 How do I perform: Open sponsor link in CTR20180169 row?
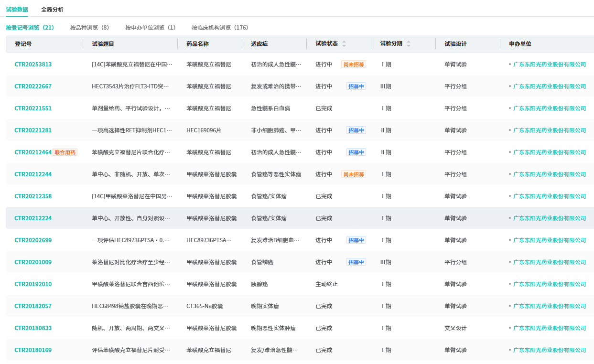click(x=550, y=350)
